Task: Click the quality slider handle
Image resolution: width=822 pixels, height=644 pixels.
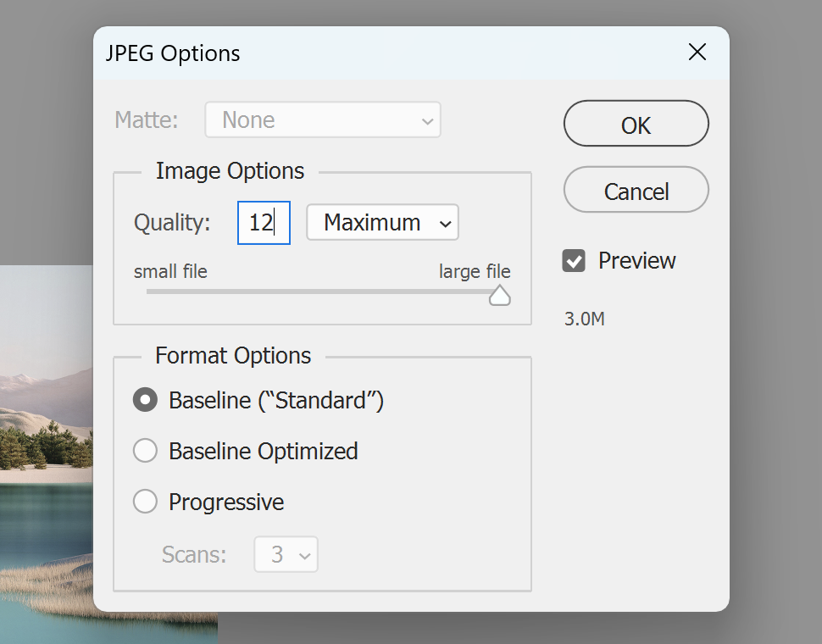Action: (x=500, y=296)
